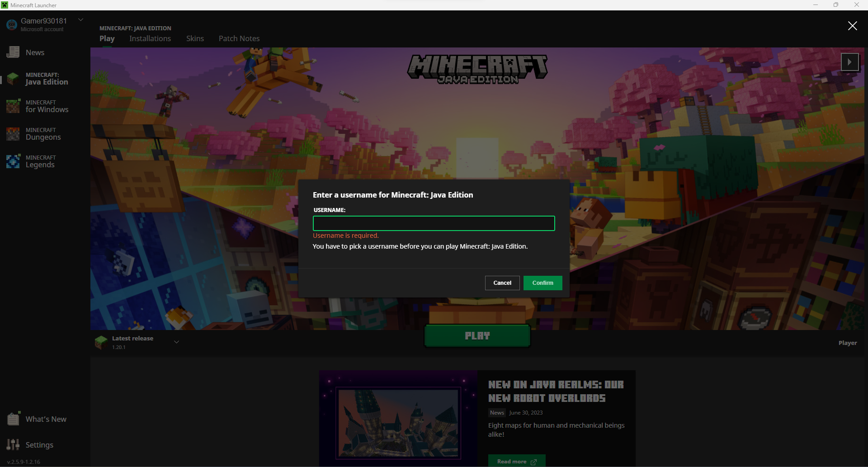
Task: Click the Java Realms robot overlords headline
Action: (556, 392)
